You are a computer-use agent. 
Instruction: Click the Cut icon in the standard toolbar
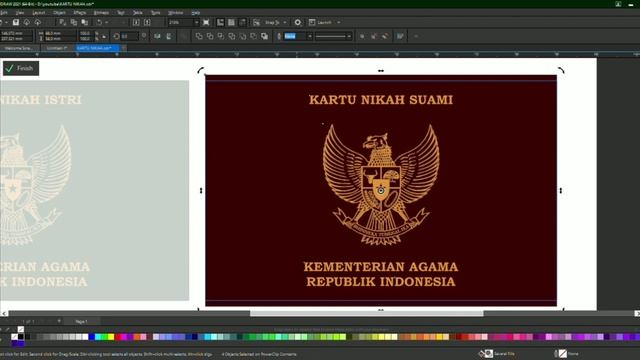coord(62,22)
